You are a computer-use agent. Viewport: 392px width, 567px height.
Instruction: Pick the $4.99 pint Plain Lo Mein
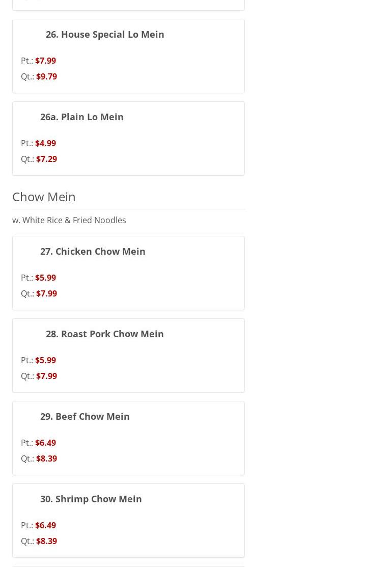tap(45, 143)
